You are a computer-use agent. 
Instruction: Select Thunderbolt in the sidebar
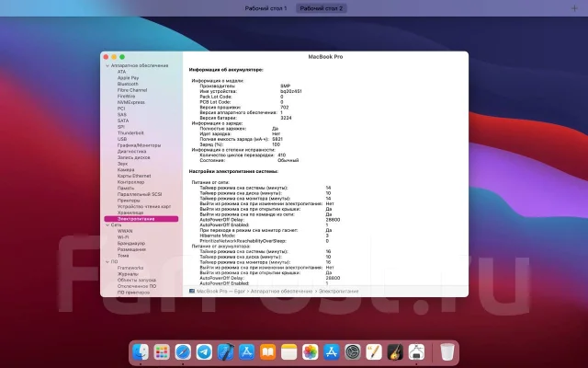point(130,132)
